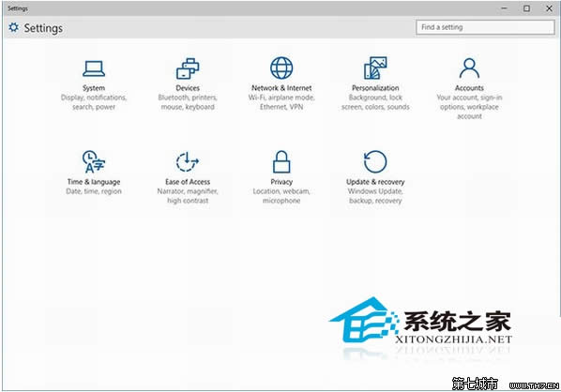Click the 'Find a setting' search box
Viewport: 561px width, 392px height.
486,27
